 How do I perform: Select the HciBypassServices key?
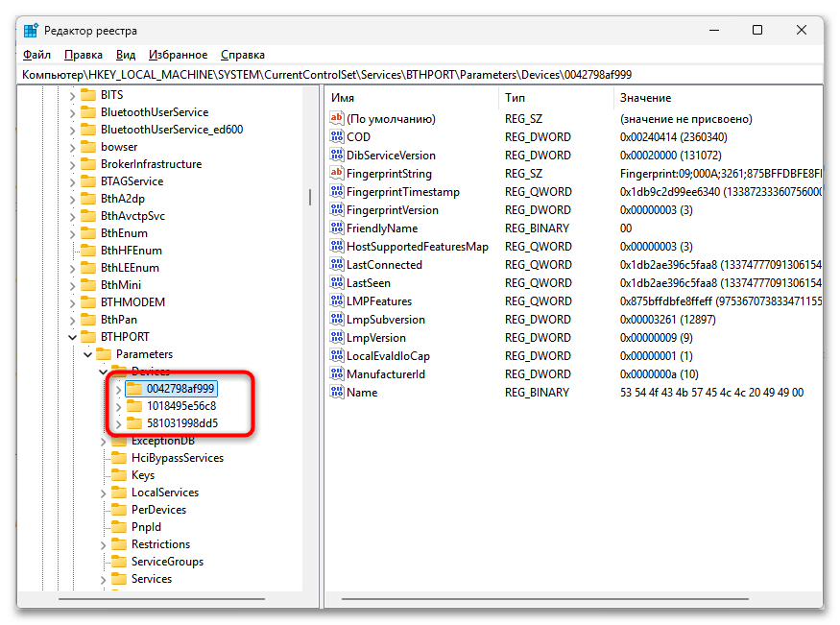pyautogui.click(x=178, y=458)
